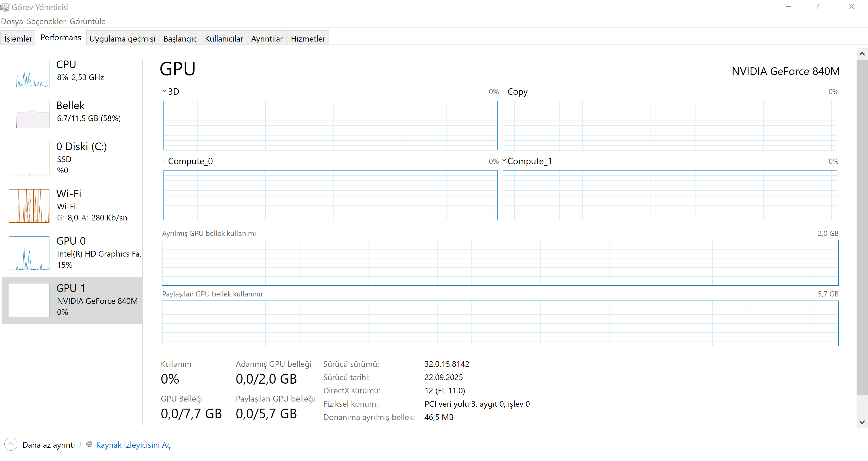The image size is (868, 461).
Task: Switch to the İşlemler tab
Action: click(x=18, y=39)
